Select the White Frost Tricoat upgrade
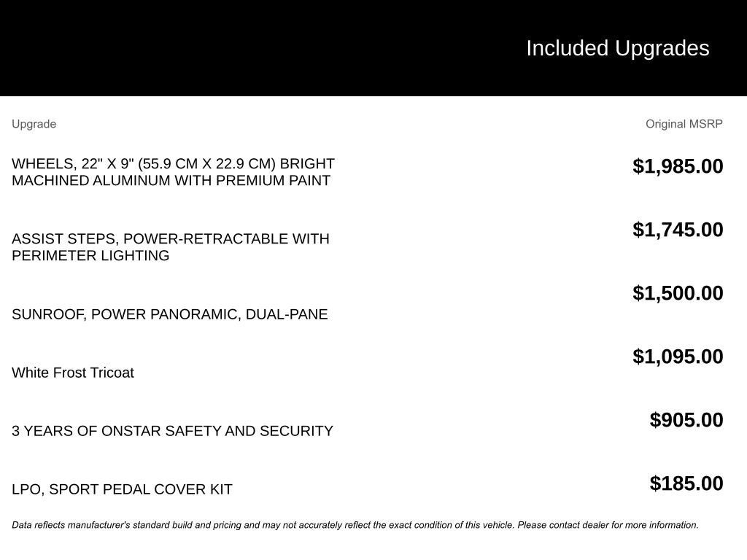 73,373
